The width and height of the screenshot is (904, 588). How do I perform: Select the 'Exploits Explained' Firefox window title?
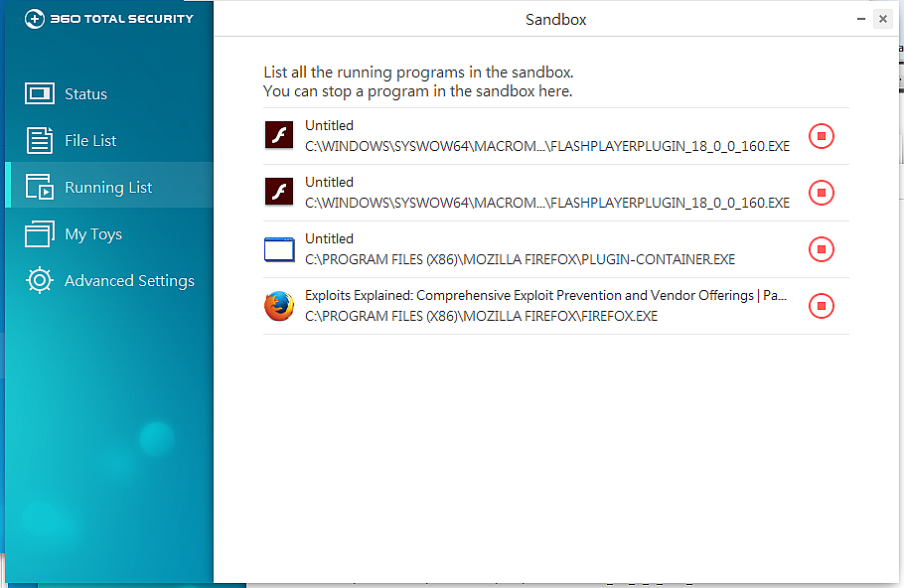point(546,295)
